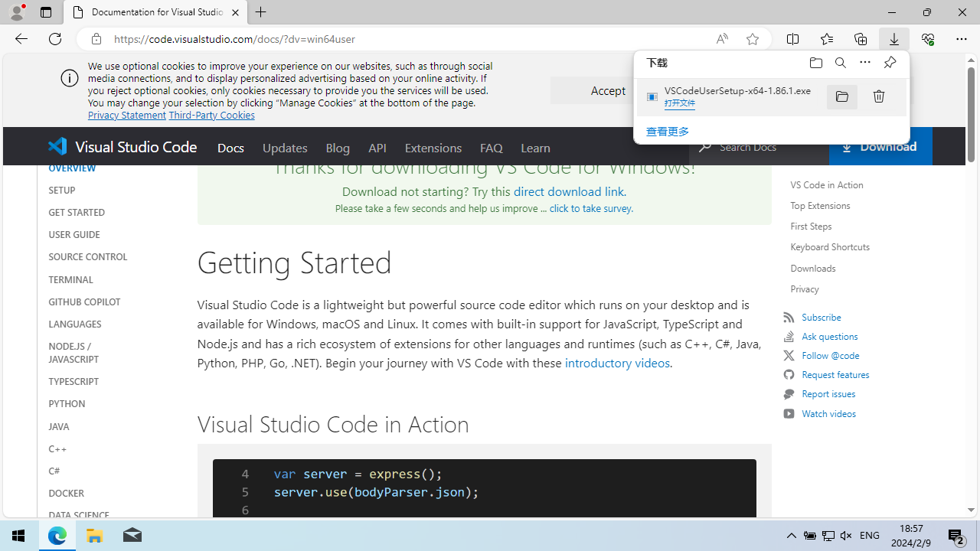Click the Downloads toolbar icon in Edge

[894, 39]
